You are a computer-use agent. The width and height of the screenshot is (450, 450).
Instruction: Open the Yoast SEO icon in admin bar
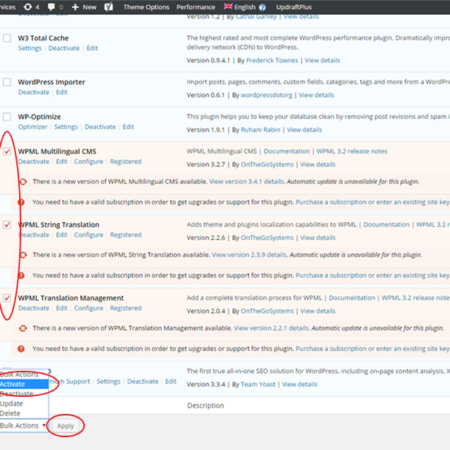tap(109, 7)
